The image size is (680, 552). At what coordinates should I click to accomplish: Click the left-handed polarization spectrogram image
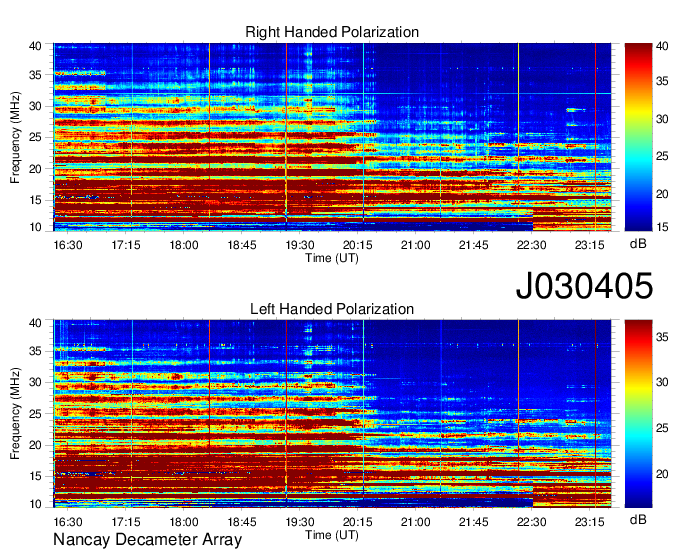pos(332,414)
